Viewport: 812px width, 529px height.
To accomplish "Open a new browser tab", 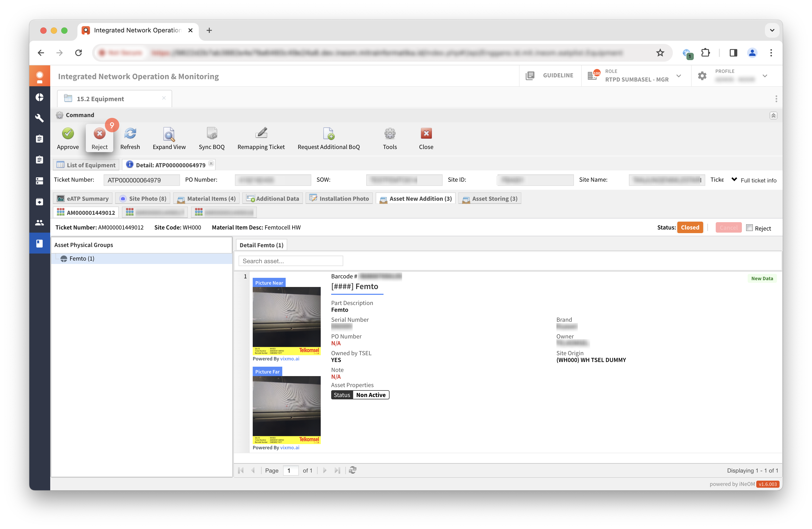I will coord(209,30).
